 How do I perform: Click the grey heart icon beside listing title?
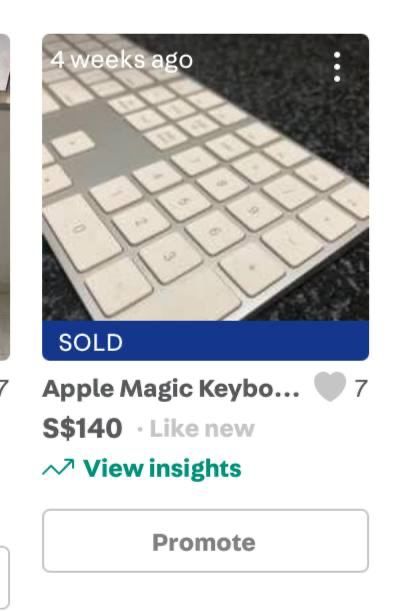(330, 387)
